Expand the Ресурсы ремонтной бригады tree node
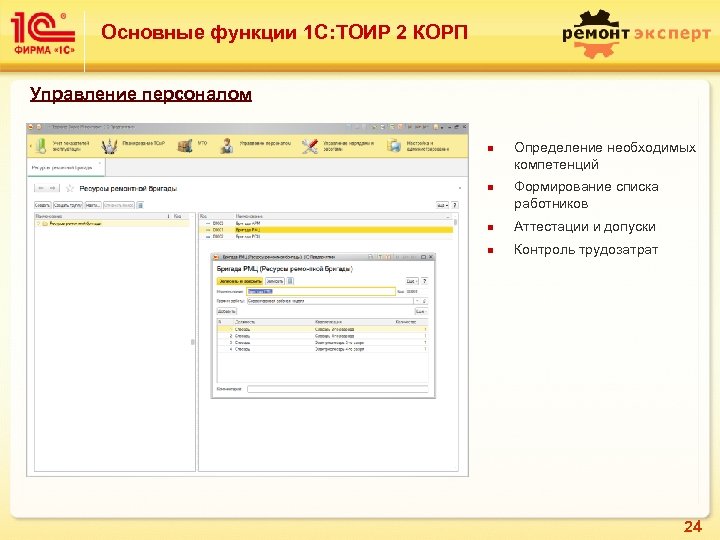Image resolution: width=720 pixels, height=540 pixels. [x=39, y=224]
